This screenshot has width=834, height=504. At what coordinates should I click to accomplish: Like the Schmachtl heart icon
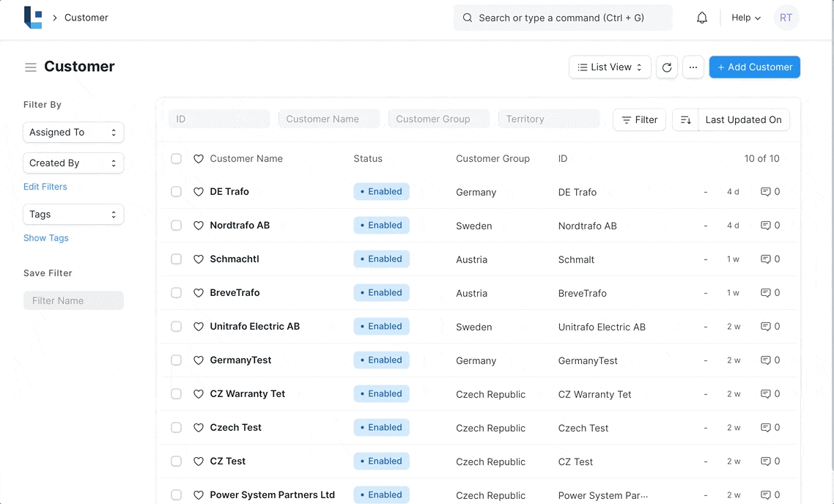pyautogui.click(x=198, y=259)
